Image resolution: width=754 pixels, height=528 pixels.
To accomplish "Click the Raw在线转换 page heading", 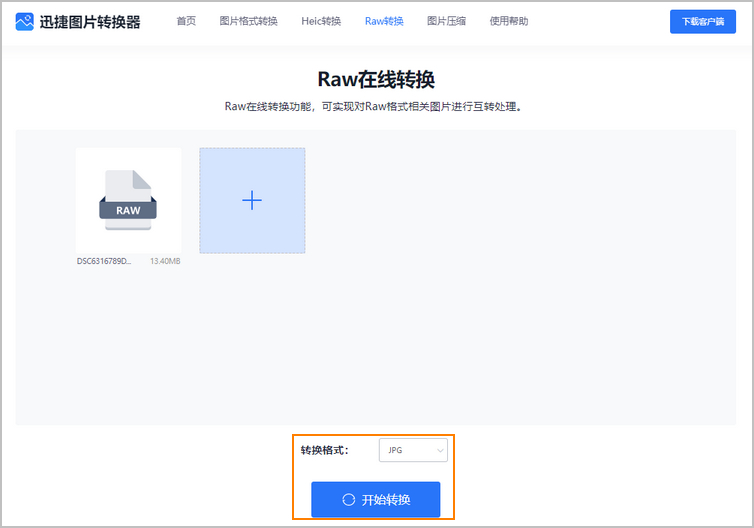I will (376, 79).
